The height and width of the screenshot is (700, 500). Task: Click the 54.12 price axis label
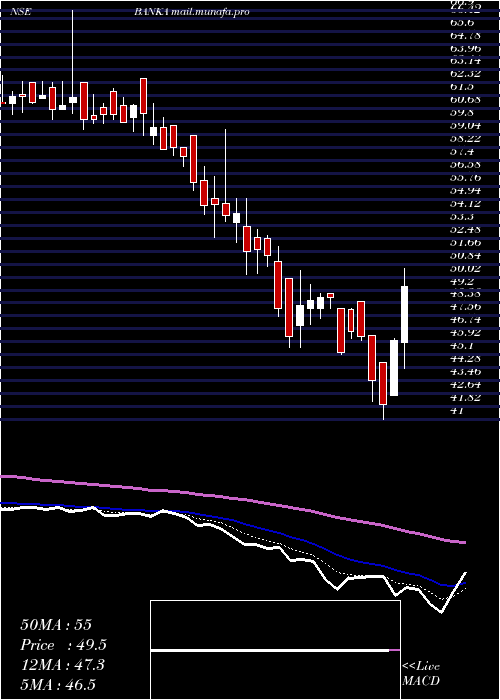point(466,204)
